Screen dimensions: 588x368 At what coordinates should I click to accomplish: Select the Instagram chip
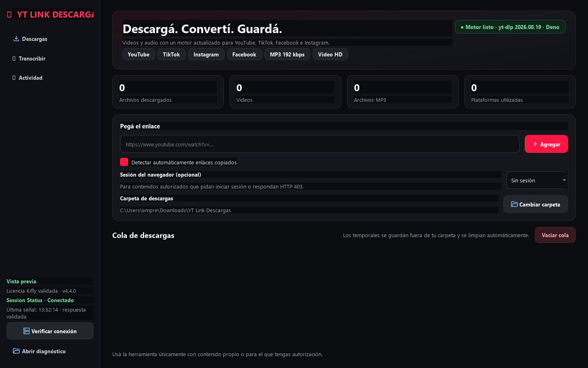(206, 54)
